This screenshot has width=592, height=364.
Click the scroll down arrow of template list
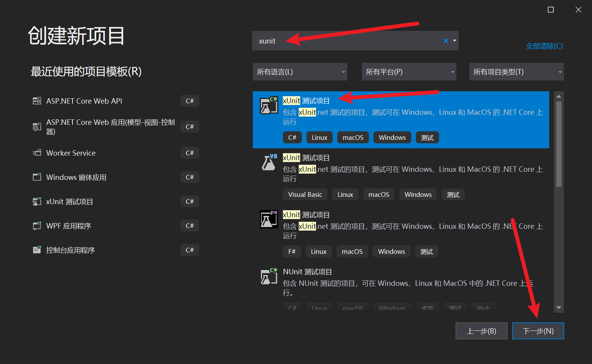559,308
